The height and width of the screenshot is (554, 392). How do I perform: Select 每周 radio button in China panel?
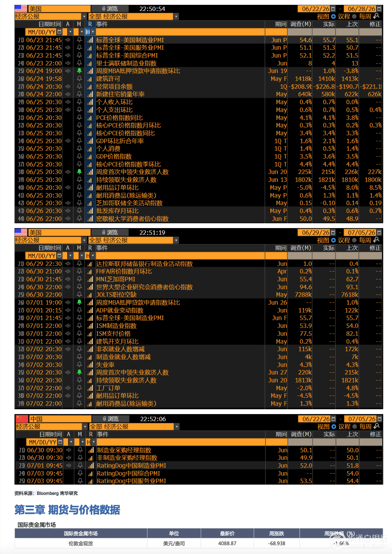tap(355, 427)
